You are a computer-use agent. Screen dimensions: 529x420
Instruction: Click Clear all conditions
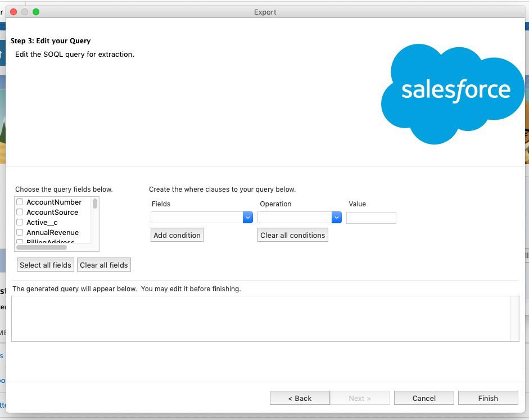click(292, 235)
